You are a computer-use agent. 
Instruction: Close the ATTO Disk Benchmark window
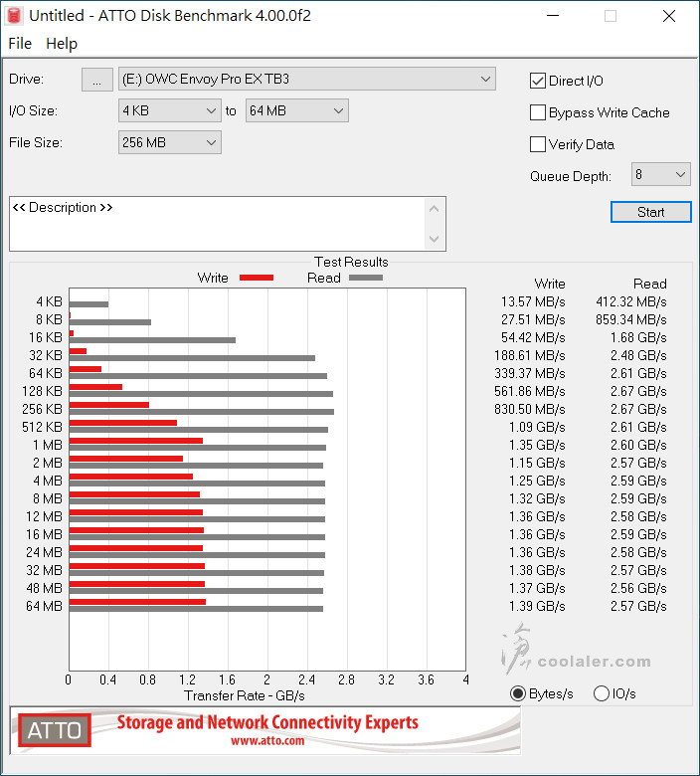click(669, 16)
